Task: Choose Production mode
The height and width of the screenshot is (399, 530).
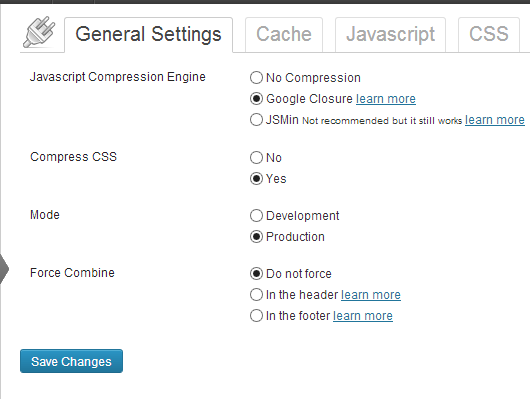Action: pos(256,237)
